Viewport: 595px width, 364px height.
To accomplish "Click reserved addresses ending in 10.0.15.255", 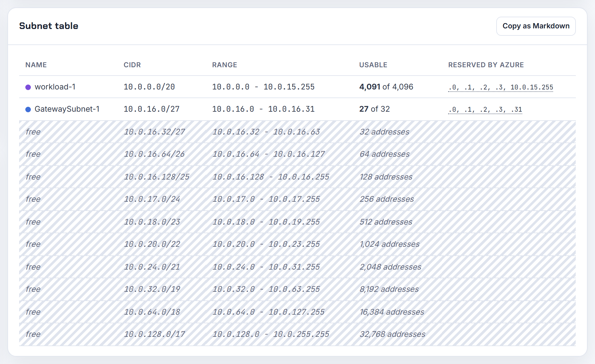I will (501, 87).
